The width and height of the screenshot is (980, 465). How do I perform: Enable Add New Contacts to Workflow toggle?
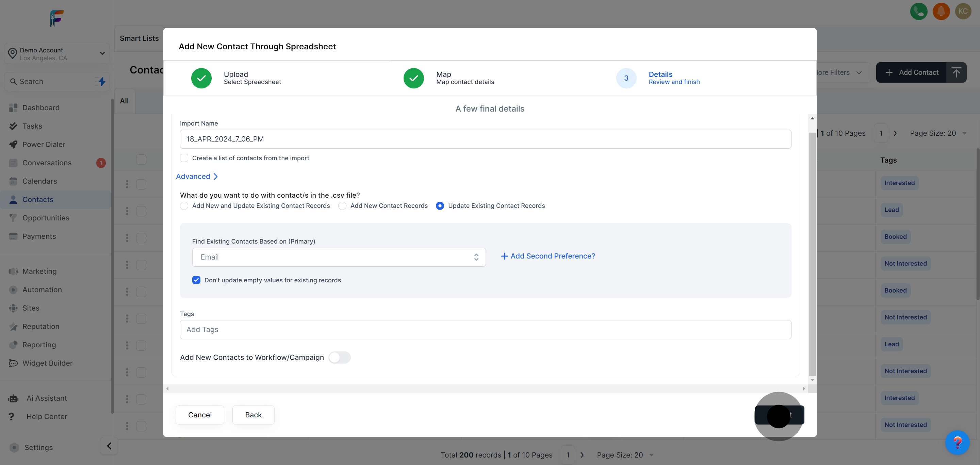[339, 358]
